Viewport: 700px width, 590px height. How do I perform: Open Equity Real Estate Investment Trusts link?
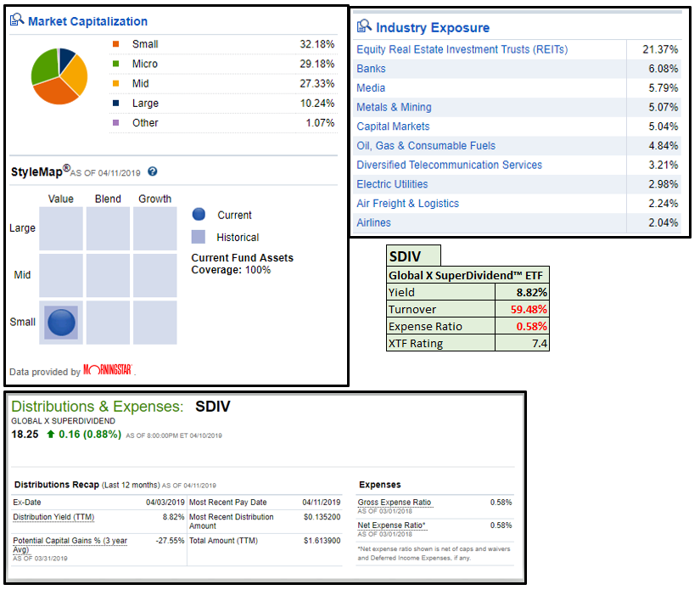[462, 49]
